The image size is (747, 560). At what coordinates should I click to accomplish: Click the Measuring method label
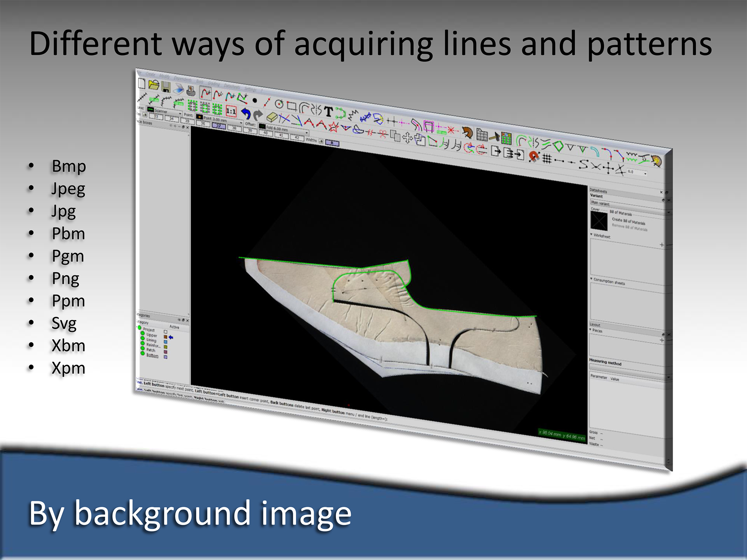[x=605, y=362]
